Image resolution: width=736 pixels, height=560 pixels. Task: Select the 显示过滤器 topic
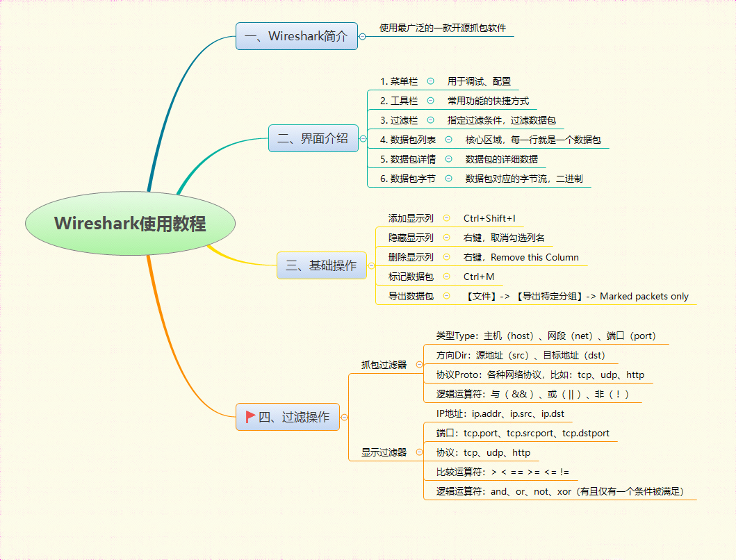click(384, 452)
